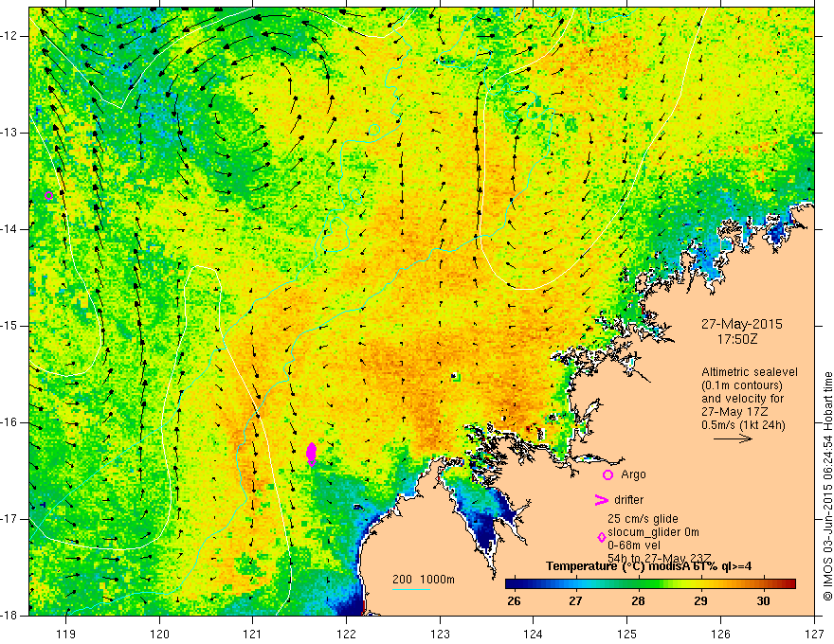Image resolution: width=834 pixels, height=644 pixels.
Task: Click the 'slocum_glider 0m' label
Action: (653, 532)
